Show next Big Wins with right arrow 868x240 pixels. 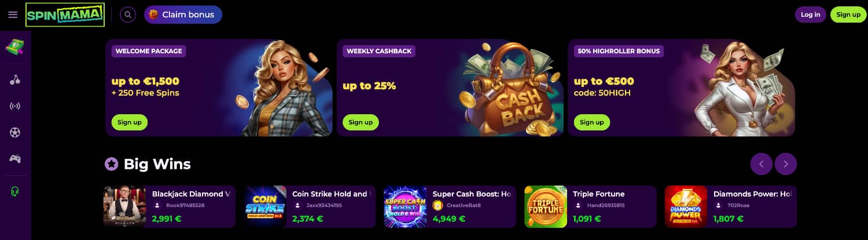point(786,164)
